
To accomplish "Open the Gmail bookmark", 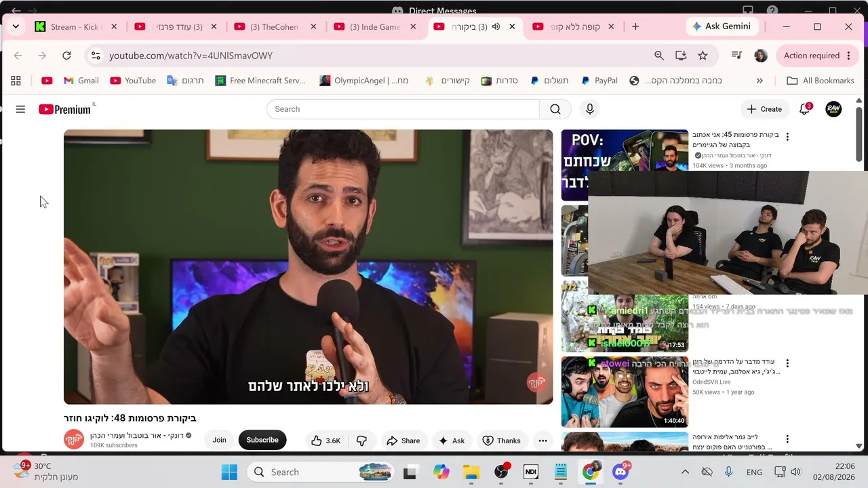I will 81,81.
